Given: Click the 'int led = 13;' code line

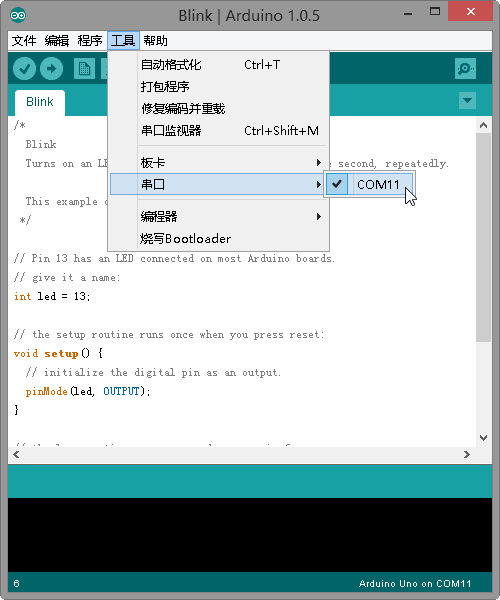Looking at the screenshot, I should point(52,297).
